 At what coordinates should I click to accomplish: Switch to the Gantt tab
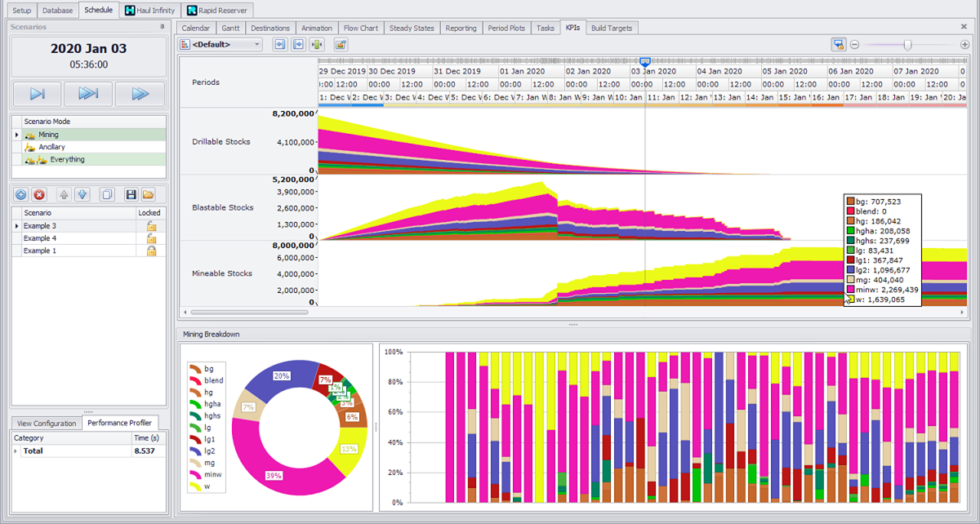coord(231,28)
